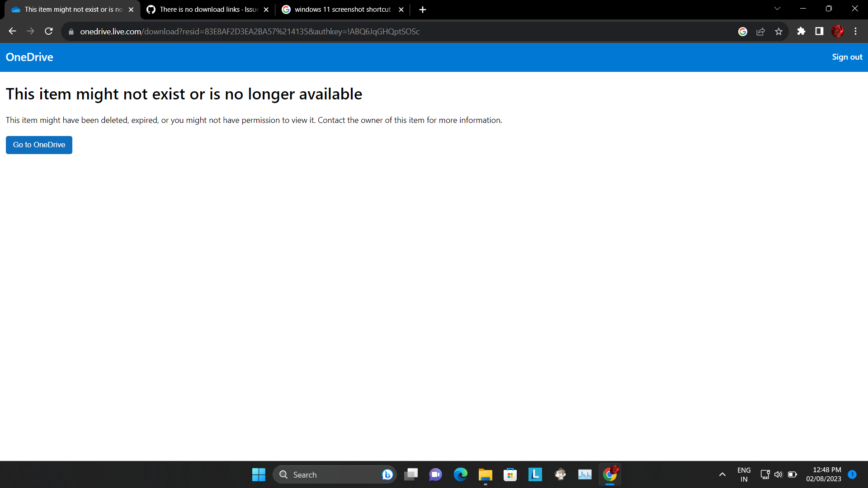Screen dimensions: 868x488
Task: Open the browser Extensions puzzle icon
Action: tap(802, 31)
